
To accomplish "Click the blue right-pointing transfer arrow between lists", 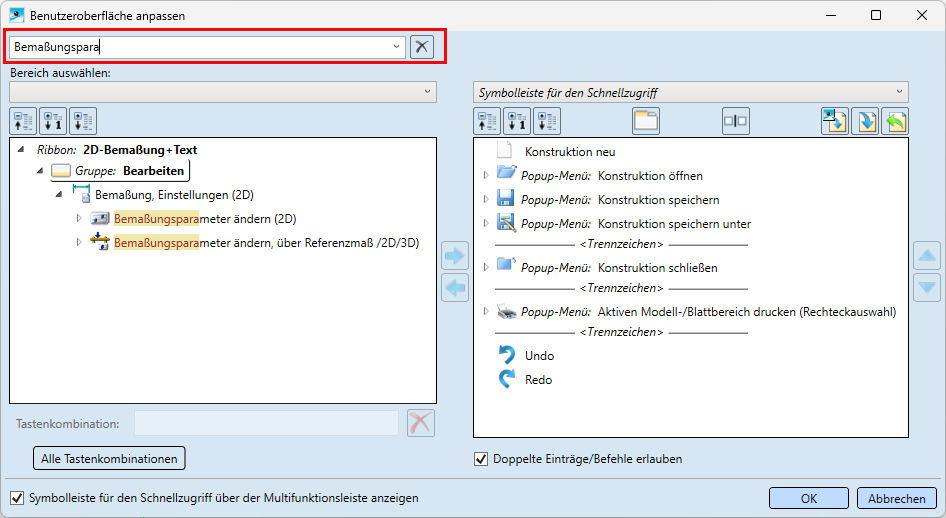I will point(455,256).
